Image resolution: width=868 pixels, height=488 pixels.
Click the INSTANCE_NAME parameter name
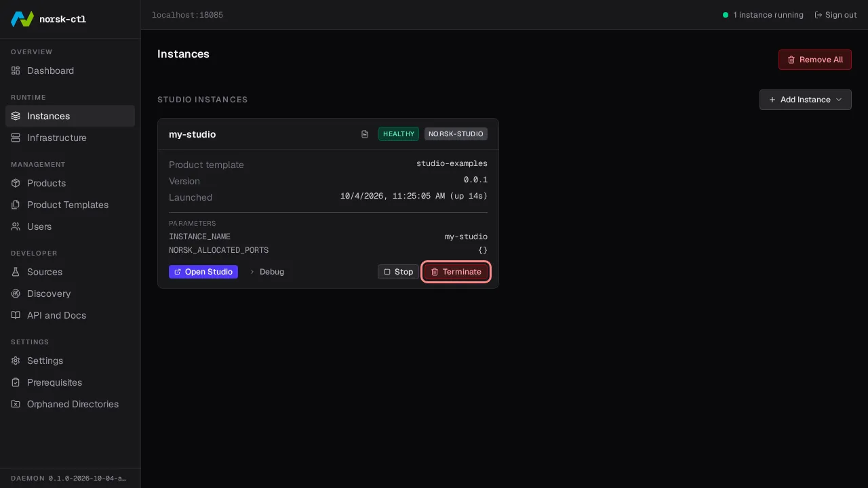pos(199,237)
